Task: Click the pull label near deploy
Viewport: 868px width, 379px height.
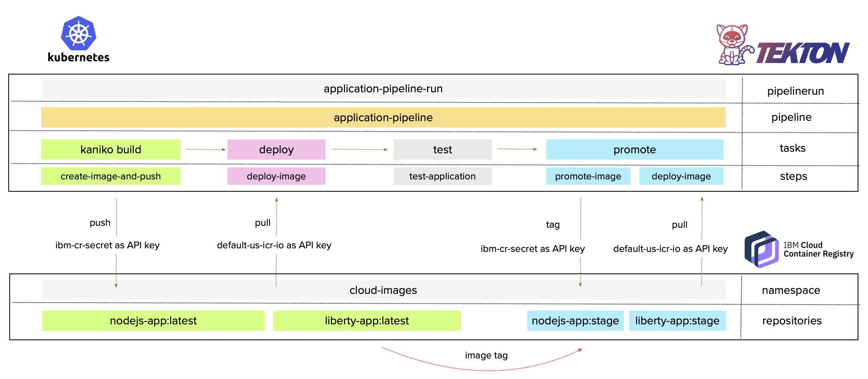Action: click(263, 223)
